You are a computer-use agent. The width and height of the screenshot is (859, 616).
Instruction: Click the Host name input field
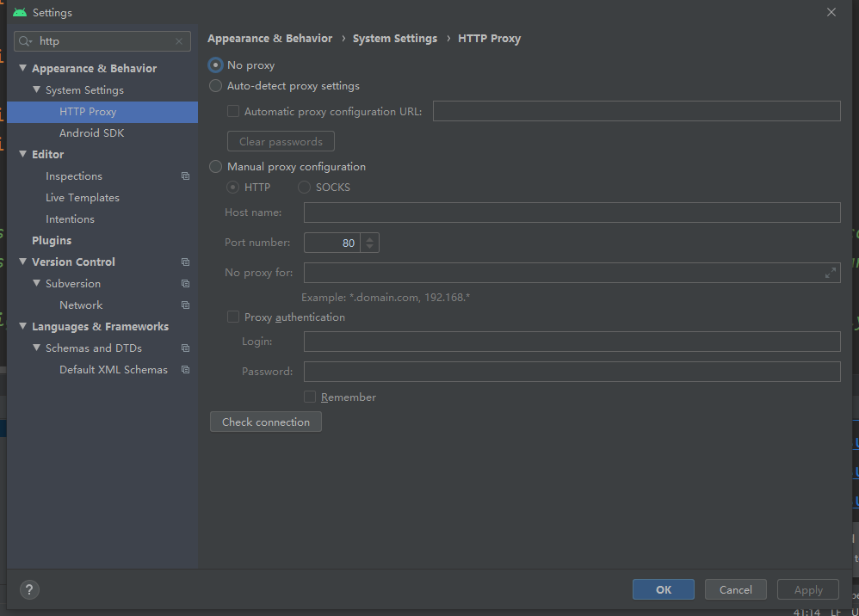[x=572, y=213]
